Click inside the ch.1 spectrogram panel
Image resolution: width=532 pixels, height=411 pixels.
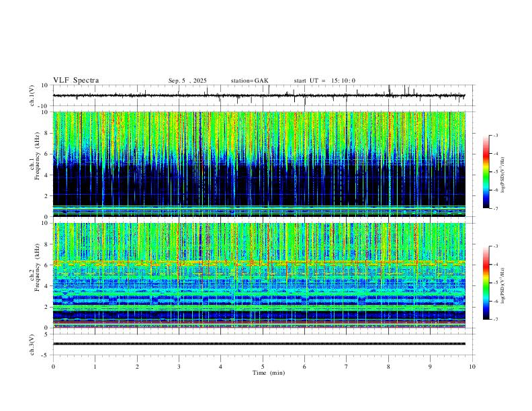259,164
